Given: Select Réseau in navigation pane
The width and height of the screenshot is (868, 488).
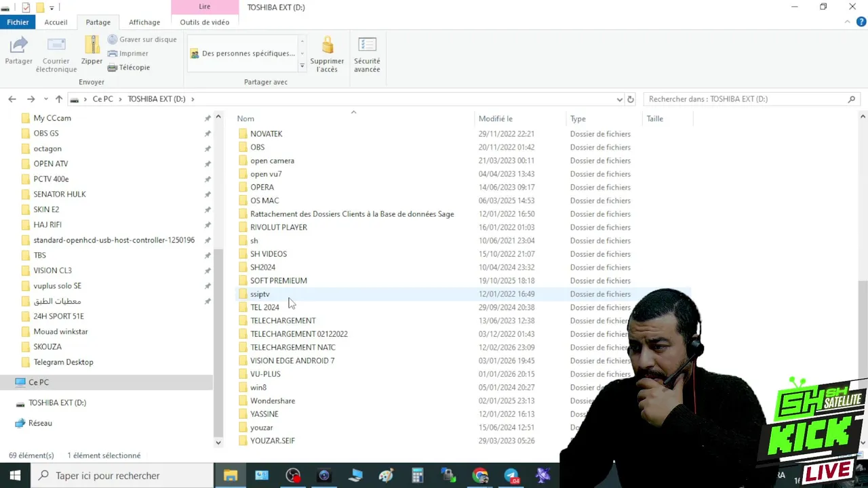Looking at the screenshot, I should pos(40,423).
